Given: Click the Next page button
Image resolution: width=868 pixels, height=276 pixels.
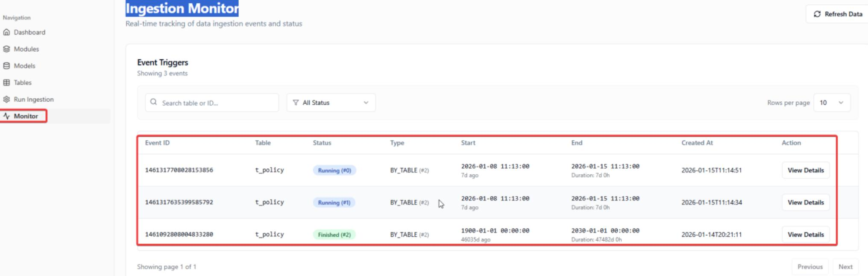Looking at the screenshot, I should pos(845,267).
